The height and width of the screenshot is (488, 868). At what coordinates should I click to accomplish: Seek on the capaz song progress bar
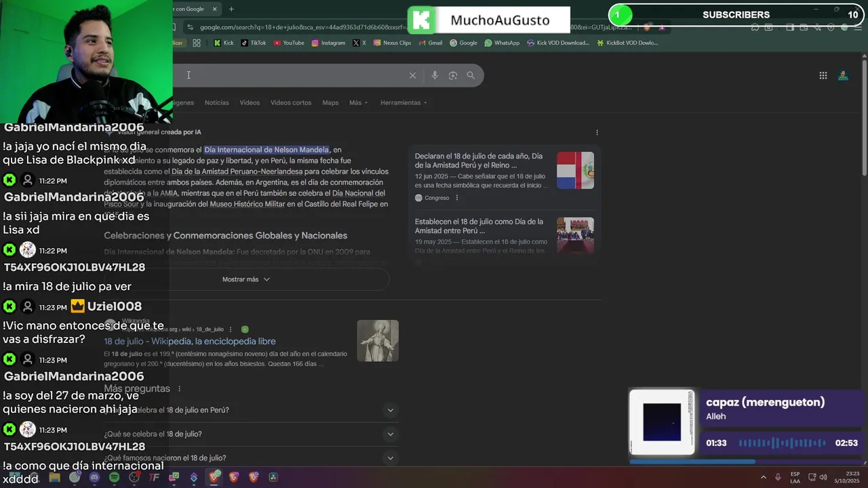tap(747, 462)
